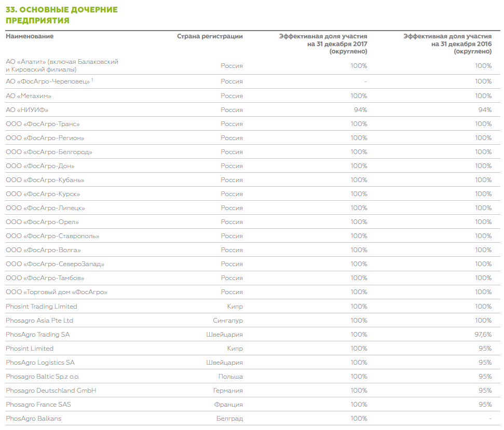Select country Белград

[229, 419]
